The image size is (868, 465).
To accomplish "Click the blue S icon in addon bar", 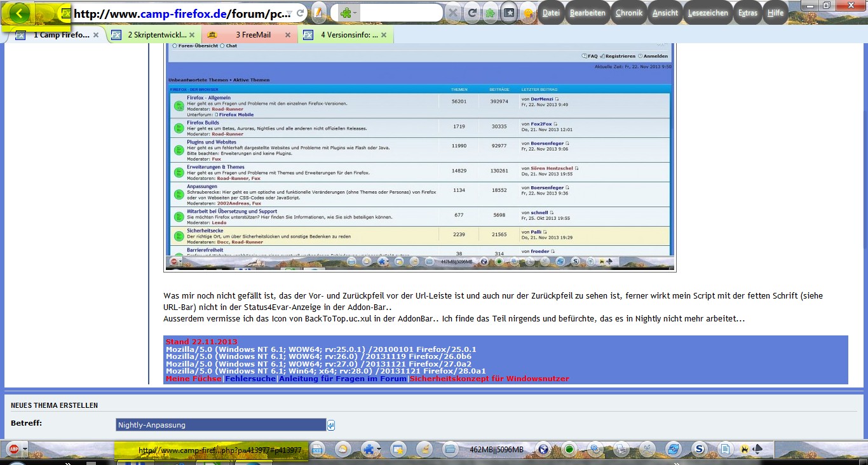I will tap(700, 449).
